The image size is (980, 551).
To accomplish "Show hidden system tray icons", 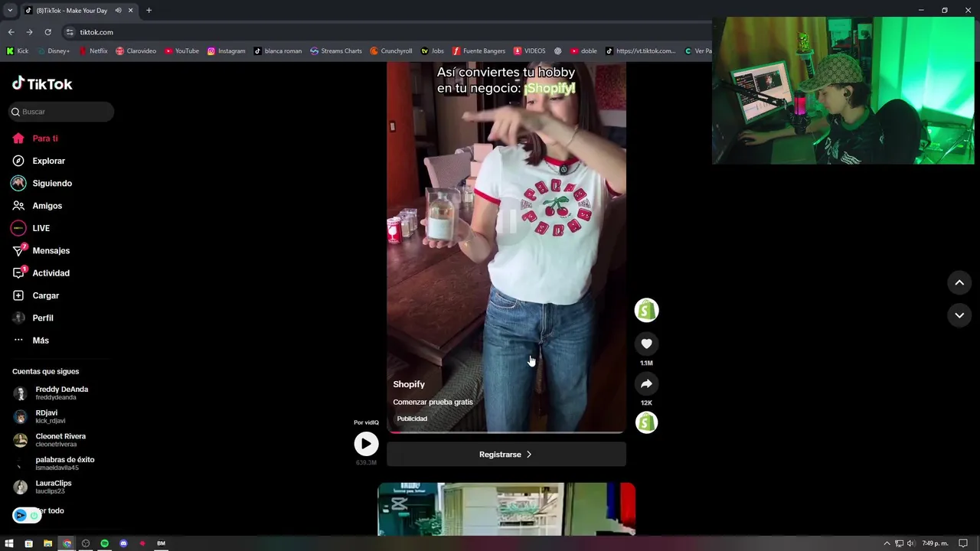I will 887,543.
